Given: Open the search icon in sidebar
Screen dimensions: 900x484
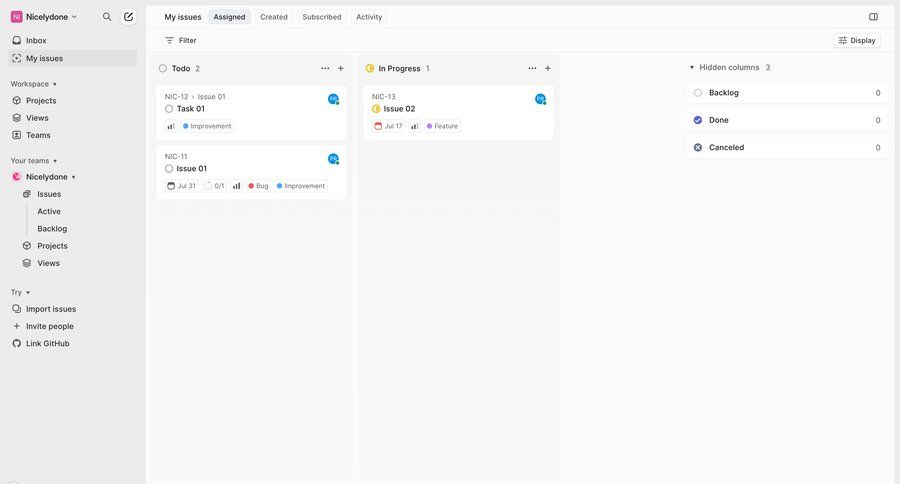Looking at the screenshot, I should click(x=107, y=17).
